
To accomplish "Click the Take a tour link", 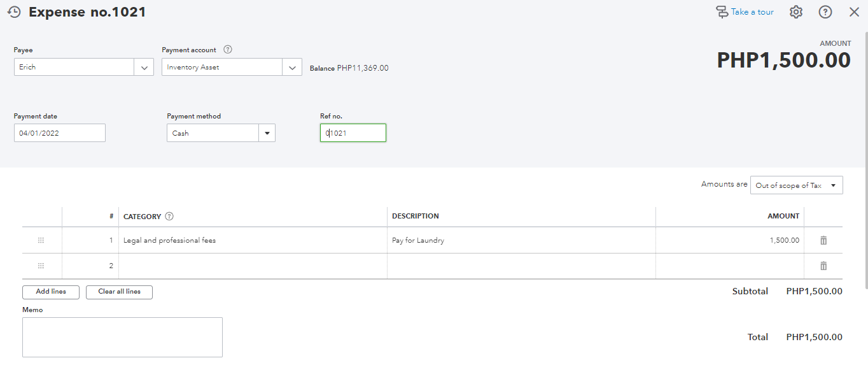I will click(x=745, y=12).
